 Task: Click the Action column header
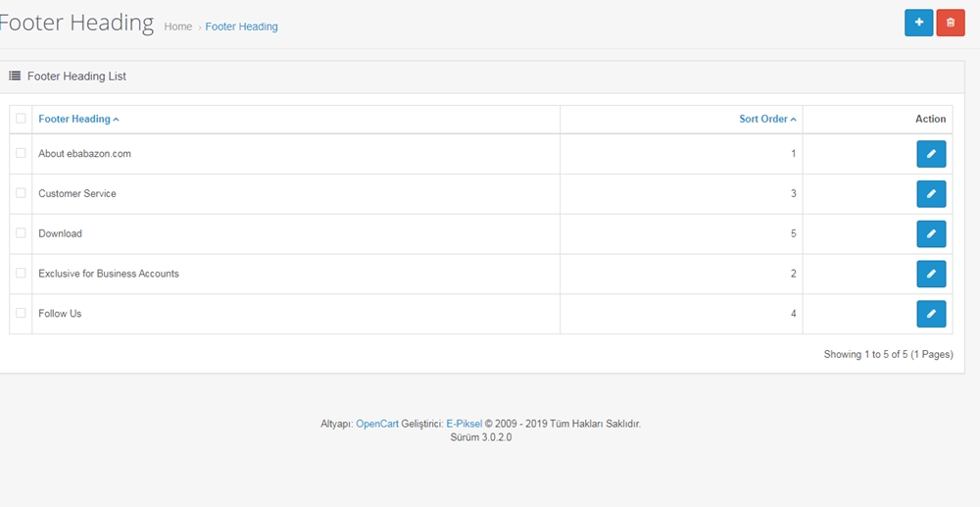tap(931, 119)
